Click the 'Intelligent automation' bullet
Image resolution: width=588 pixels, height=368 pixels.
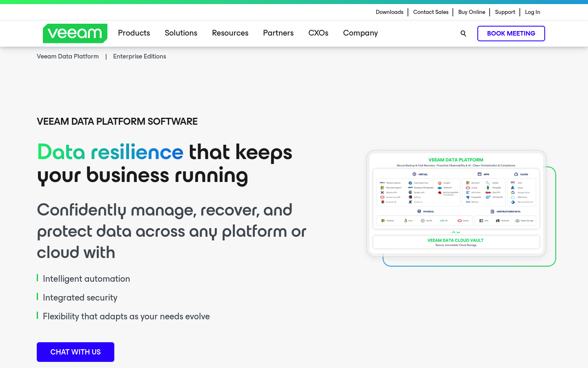click(87, 279)
